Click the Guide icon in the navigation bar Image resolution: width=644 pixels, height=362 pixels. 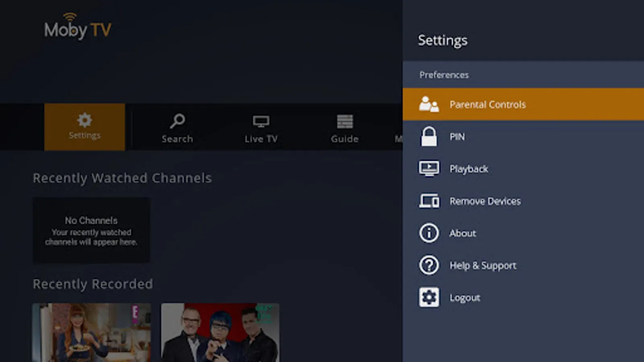tap(345, 120)
